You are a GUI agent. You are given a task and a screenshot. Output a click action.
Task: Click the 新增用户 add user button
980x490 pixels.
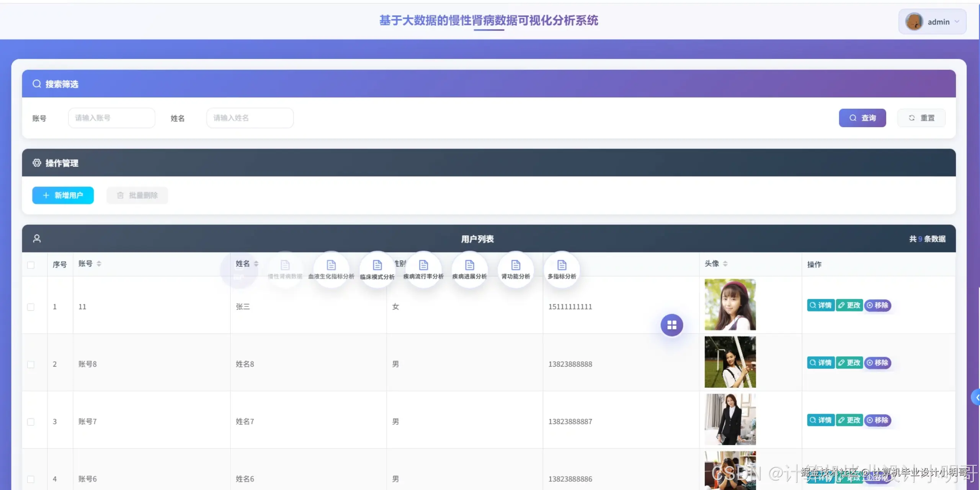tap(63, 195)
